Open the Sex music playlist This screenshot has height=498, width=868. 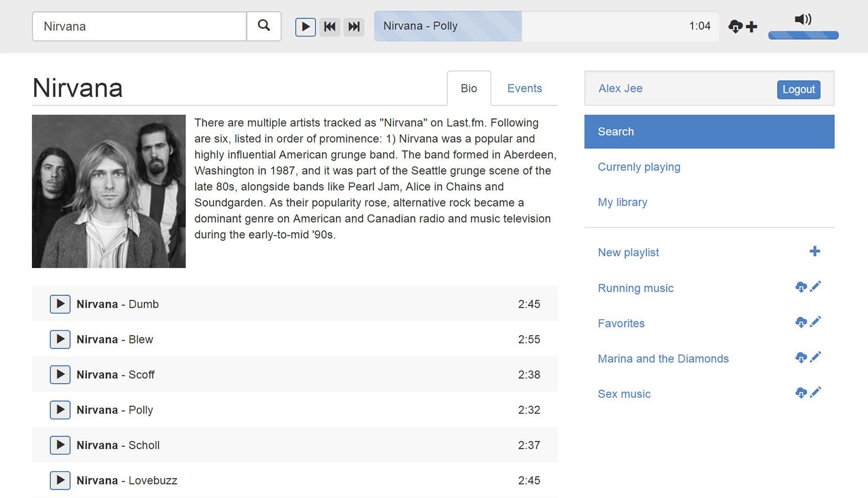click(x=624, y=394)
